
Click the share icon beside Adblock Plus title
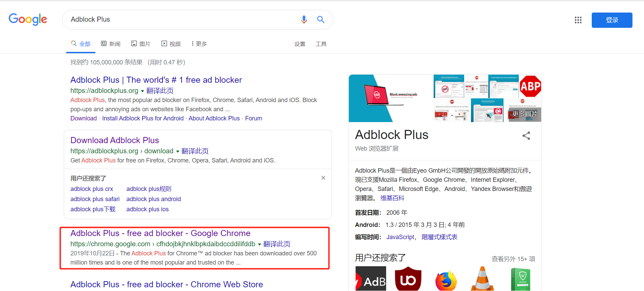pyautogui.click(x=526, y=136)
